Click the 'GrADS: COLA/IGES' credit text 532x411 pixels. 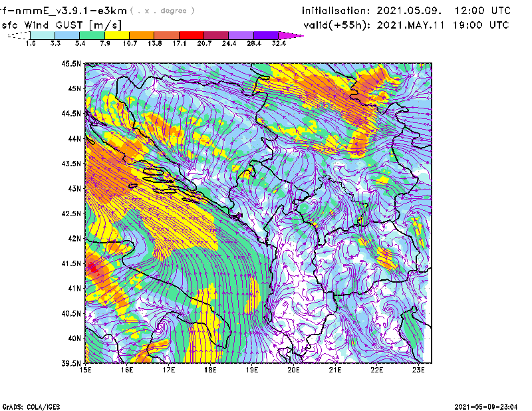(31, 407)
